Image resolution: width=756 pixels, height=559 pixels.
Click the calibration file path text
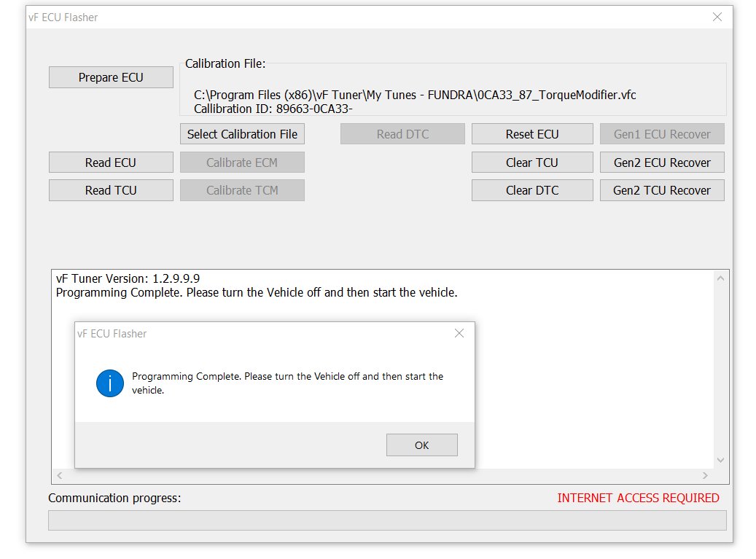pyautogui.click(x=415, y=95)
